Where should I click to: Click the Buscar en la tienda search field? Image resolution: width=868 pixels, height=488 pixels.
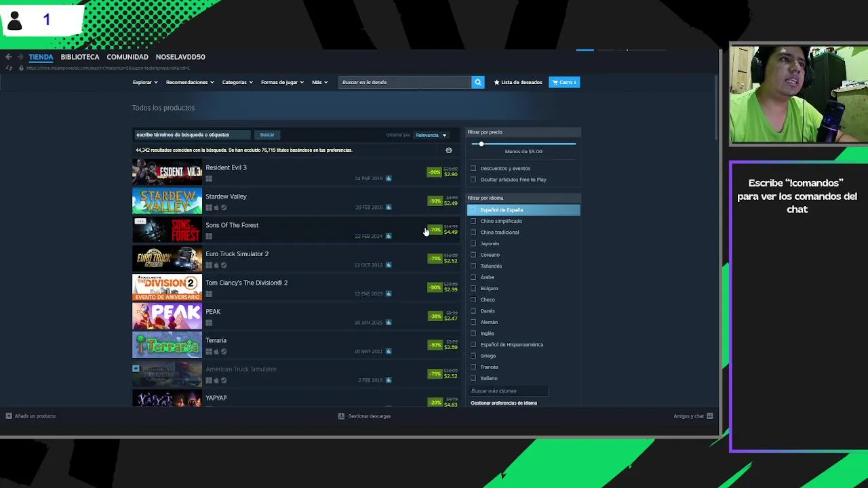[405, 82]
